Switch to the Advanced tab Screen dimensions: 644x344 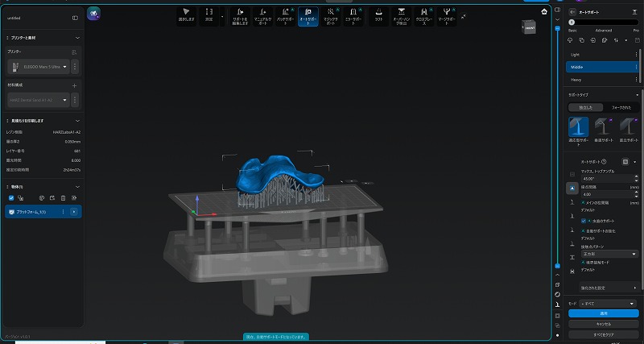coord(603,30)
